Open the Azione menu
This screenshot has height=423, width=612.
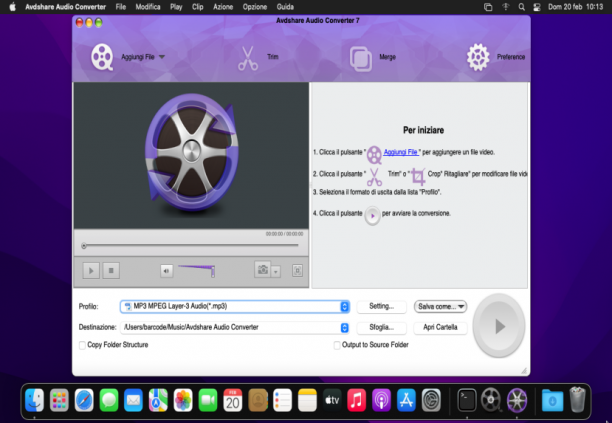[223, 7]
